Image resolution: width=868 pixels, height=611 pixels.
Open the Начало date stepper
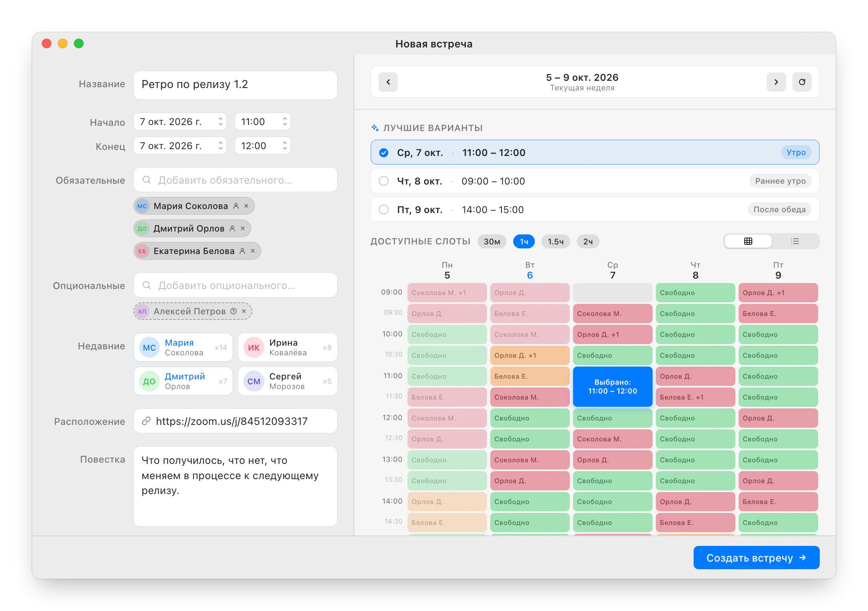221,122
